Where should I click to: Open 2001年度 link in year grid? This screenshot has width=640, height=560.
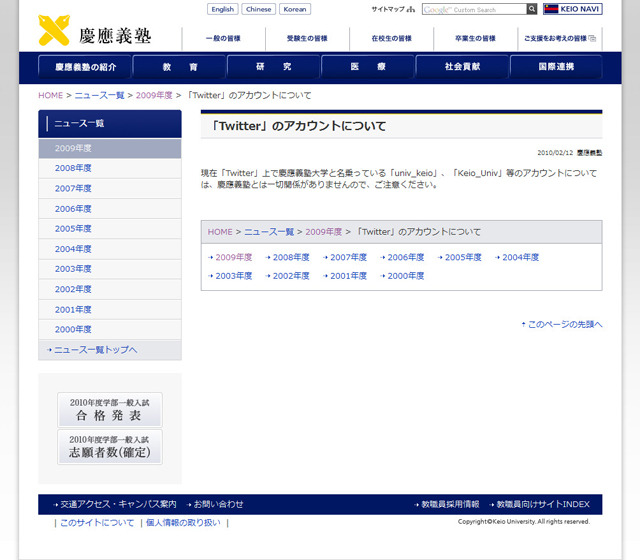(348, 276)
